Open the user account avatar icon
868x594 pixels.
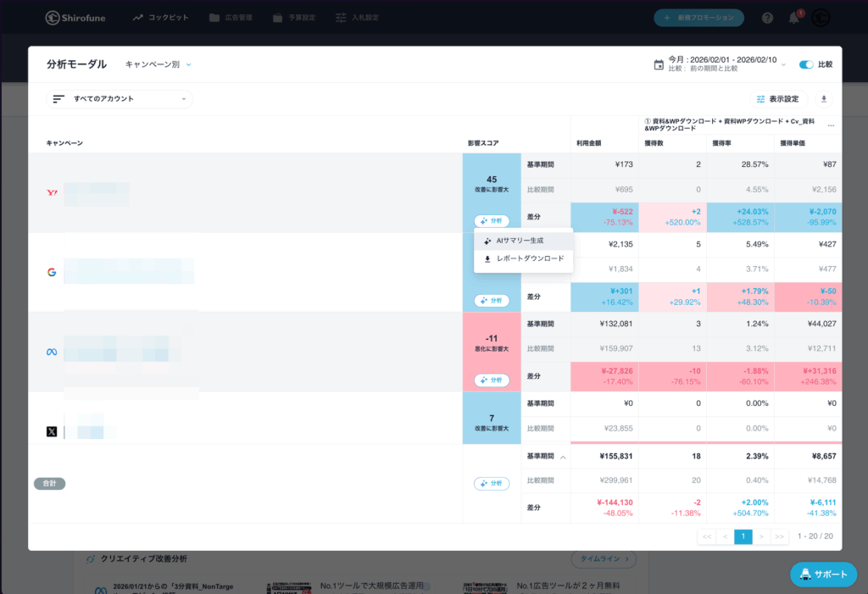(x=820, y=18)
